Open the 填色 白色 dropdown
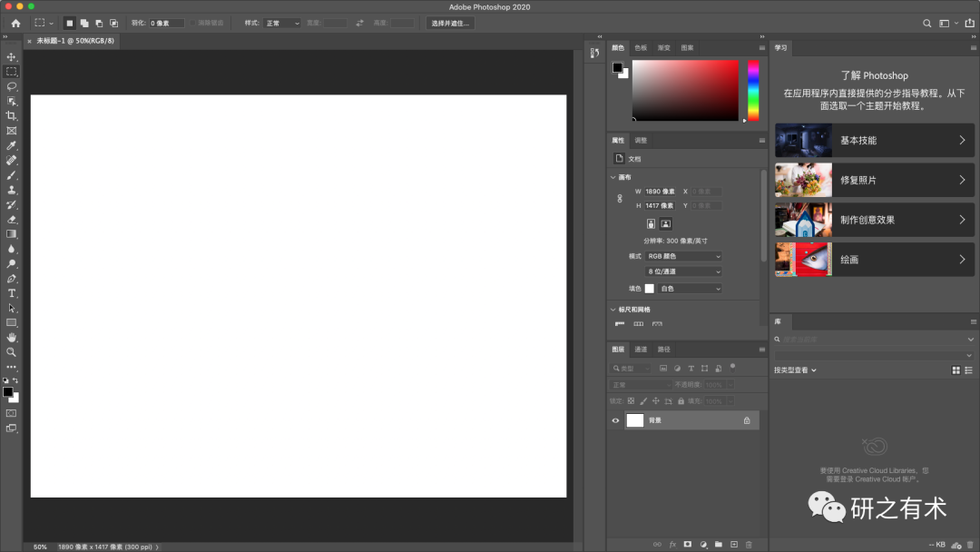Image resolution: width=980 pixels, height=552 pixels. pos(690,289)
